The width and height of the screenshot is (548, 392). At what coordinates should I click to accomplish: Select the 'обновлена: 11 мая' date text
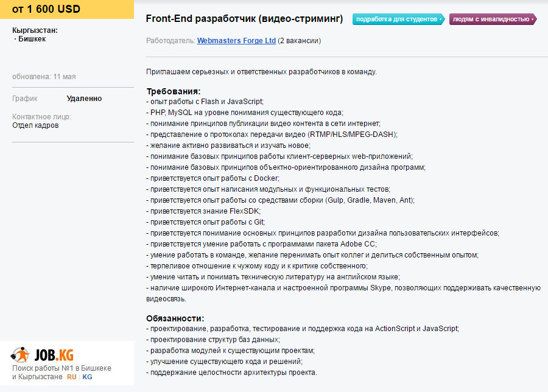tap(44, 77)
